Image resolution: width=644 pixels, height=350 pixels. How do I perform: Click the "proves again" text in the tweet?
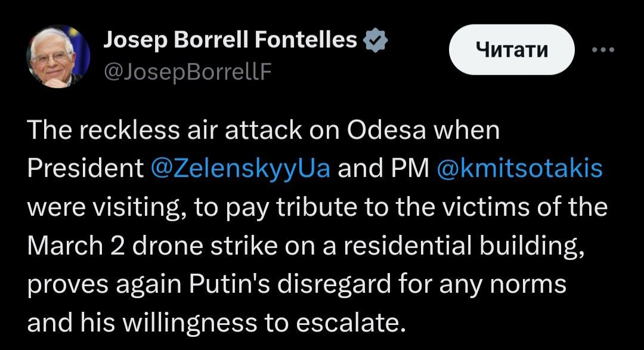tap(104, 285)
